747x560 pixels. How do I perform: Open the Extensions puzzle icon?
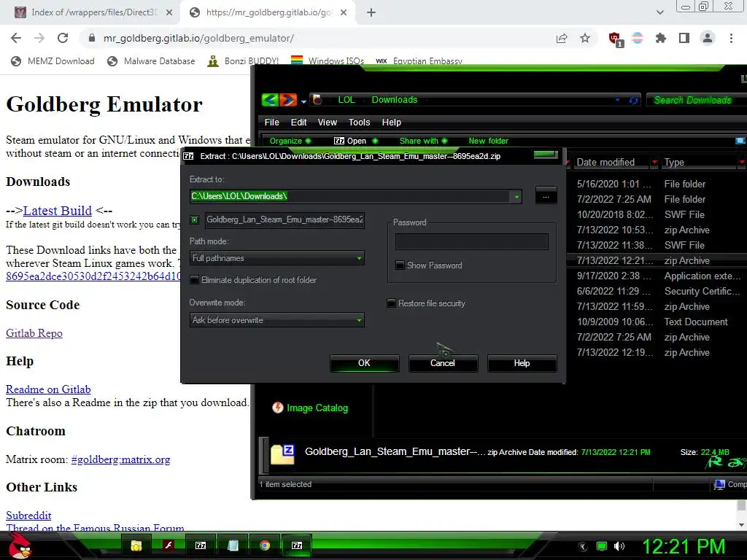coord(661,38)
